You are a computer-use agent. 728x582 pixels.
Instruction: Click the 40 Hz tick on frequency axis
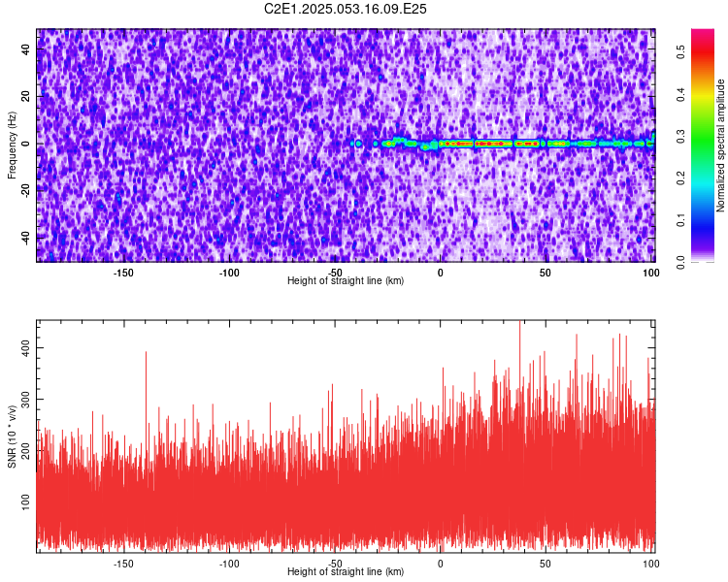[25, 49]
